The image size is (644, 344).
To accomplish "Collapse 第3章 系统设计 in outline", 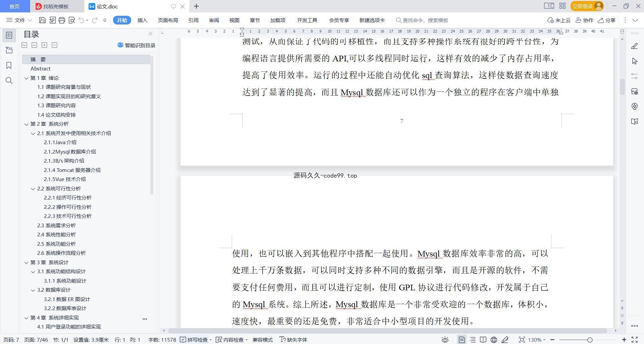I will tap(26, 263).
